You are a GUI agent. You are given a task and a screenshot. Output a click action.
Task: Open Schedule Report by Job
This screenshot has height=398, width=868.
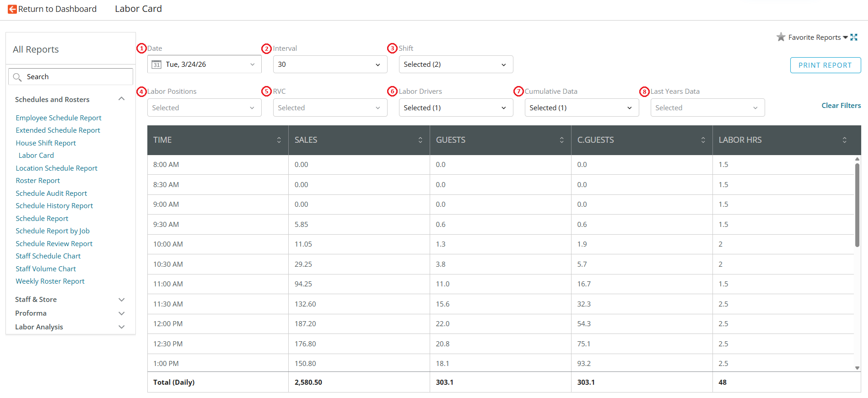tap(53, 231)
